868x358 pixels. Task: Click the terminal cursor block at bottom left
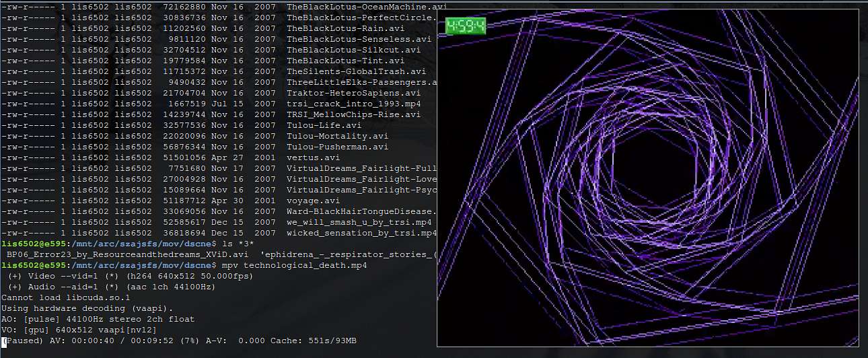coord(3,342)
